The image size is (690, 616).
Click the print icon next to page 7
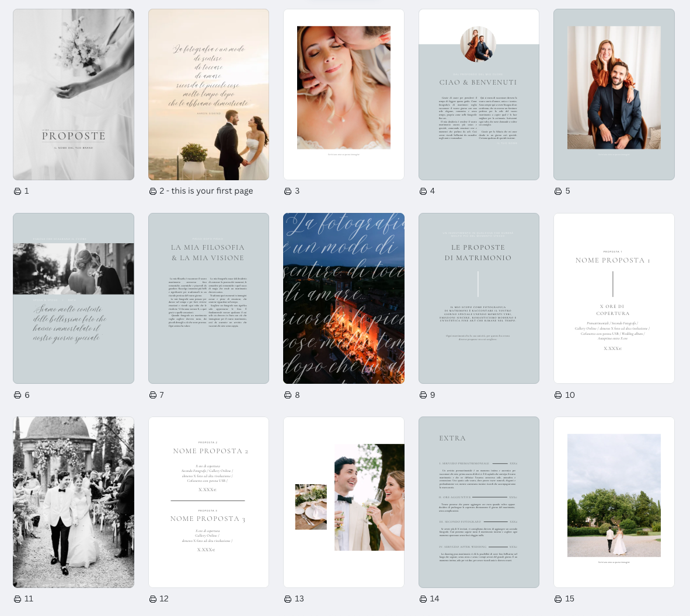click(153, 395)
